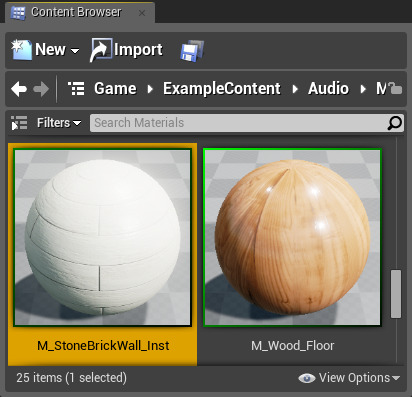The image size is (412, 397).
Task: Select the M_StoneBrickWall_Inst thumbnail
Action: click(x=102, y=237)
